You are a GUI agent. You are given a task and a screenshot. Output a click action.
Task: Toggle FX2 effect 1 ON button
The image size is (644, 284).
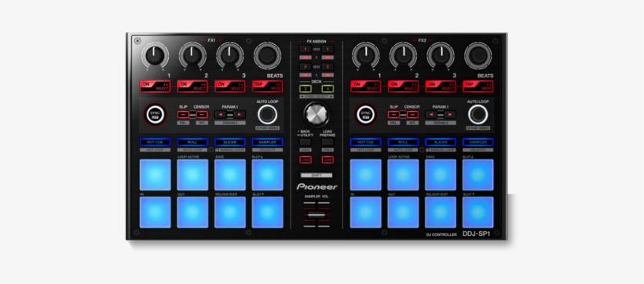tap(365, 87)
